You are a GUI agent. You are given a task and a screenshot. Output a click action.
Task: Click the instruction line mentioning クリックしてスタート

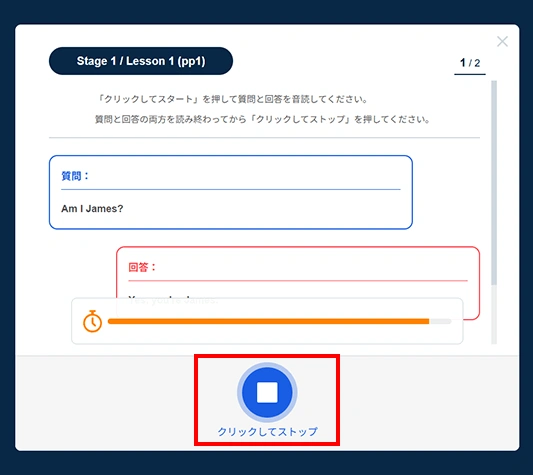pyautogui.click(x=232, y=99)
